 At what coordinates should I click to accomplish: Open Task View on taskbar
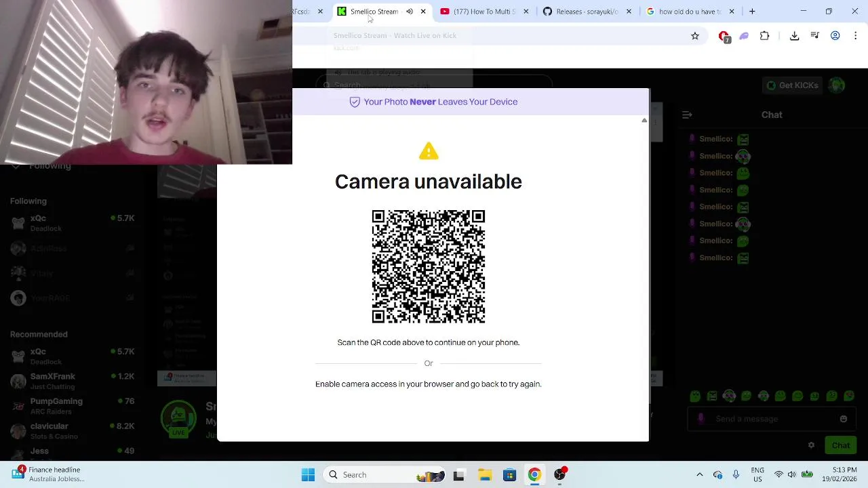(x=458, y=475)
